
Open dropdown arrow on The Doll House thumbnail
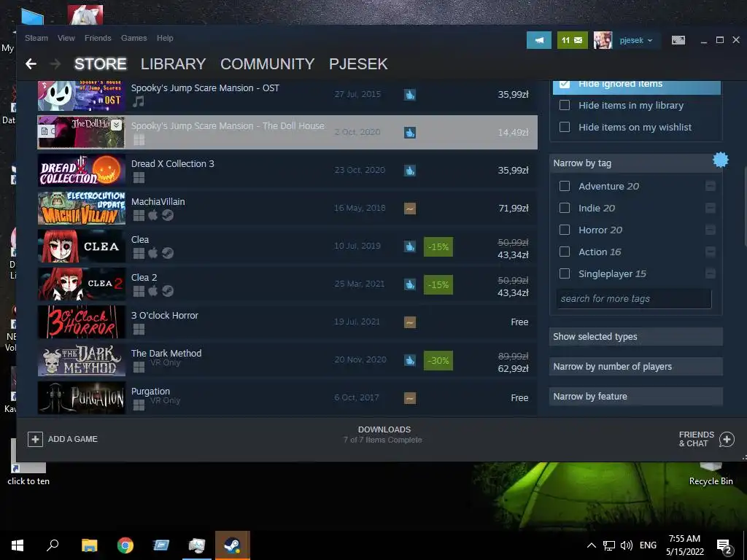117,124
